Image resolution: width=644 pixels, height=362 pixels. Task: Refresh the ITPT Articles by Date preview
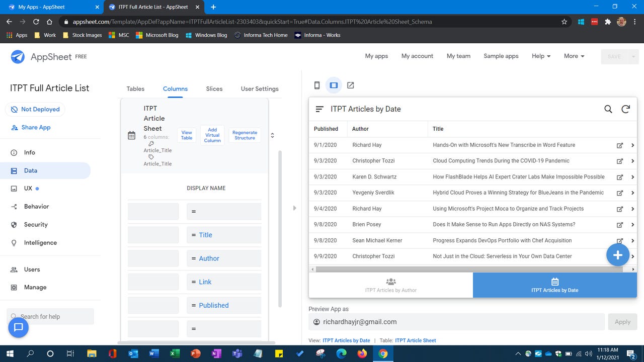click(x=625, y=109)
